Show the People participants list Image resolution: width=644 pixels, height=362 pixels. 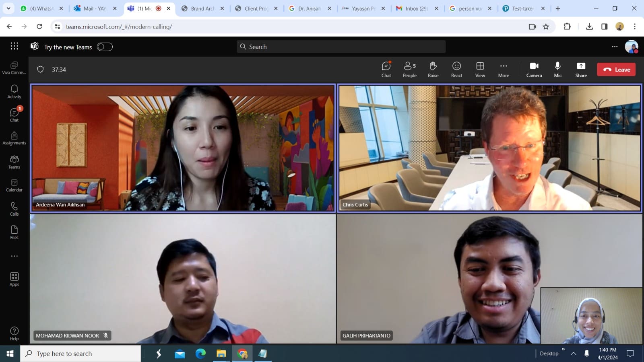point(409,69)
